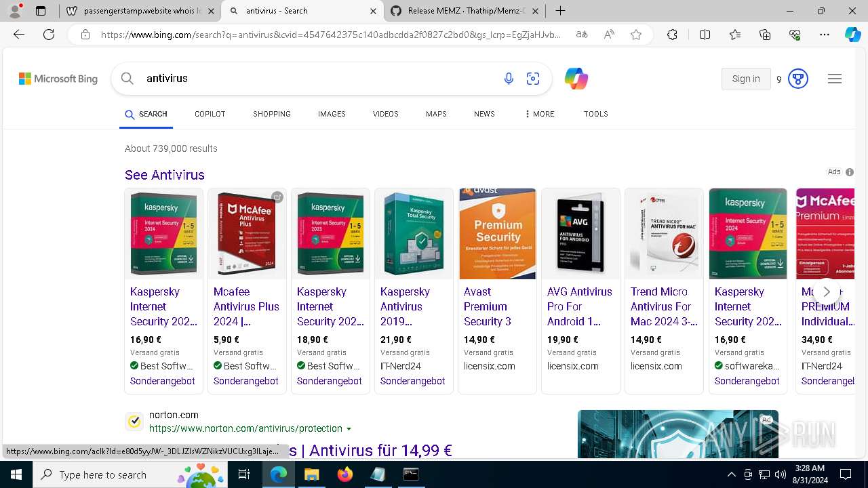The height and width of the screenshot is (488, 868).
Task: Expand the MORE search menu
Action: click(x=540, y=114)
